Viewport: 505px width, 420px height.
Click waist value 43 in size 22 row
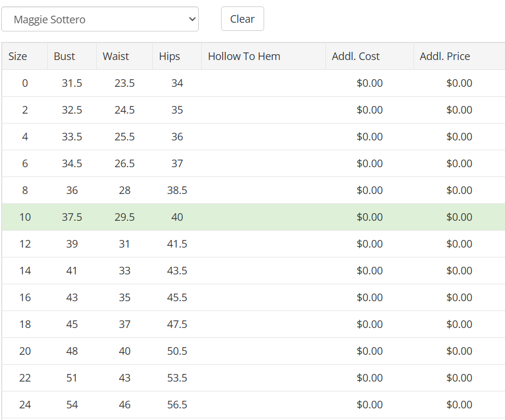[124, 378]
